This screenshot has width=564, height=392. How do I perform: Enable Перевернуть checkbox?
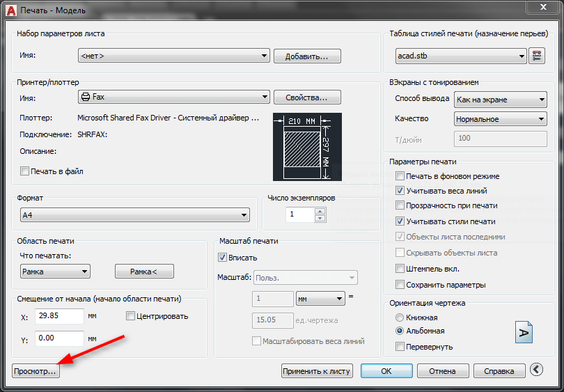[x=400, y=346]
